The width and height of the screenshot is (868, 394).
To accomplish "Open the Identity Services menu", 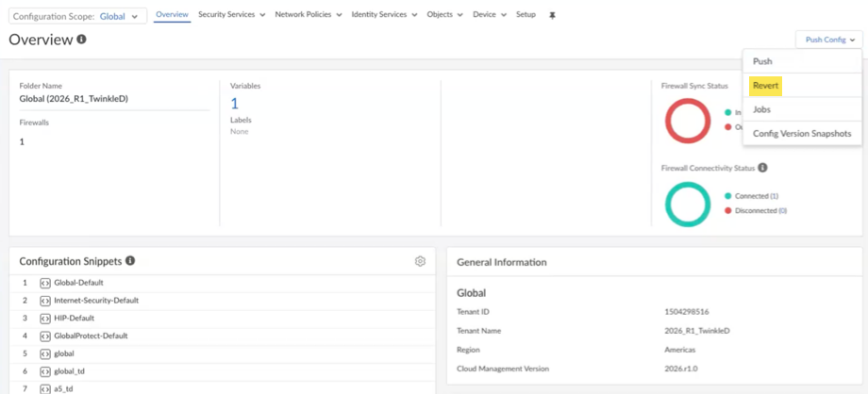I will [x=384, y=15].
